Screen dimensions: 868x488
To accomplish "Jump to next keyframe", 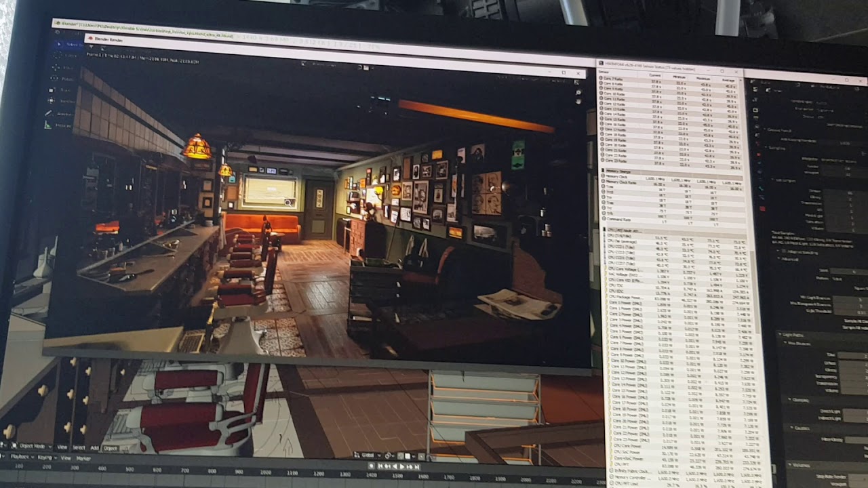I will [x=409, y=466].
